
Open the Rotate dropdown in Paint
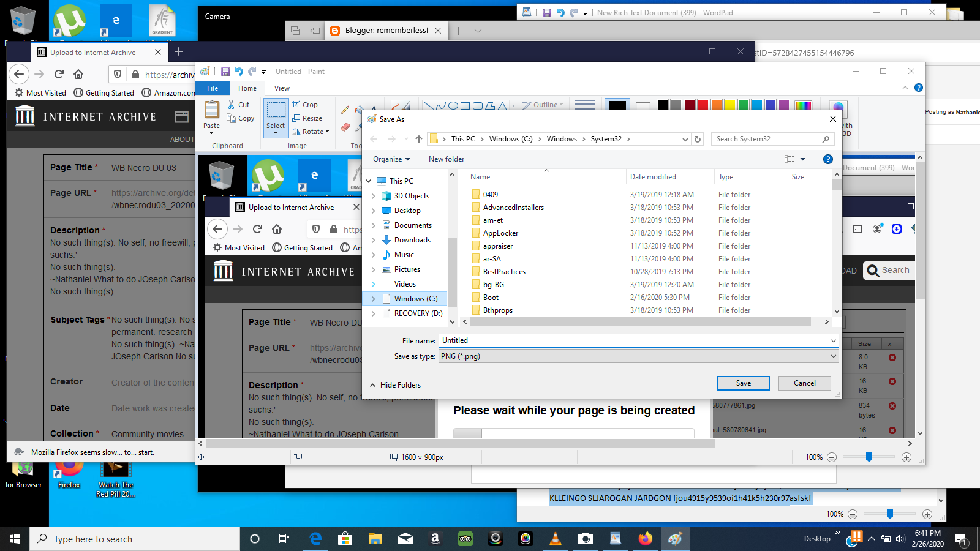click(311, 132)
